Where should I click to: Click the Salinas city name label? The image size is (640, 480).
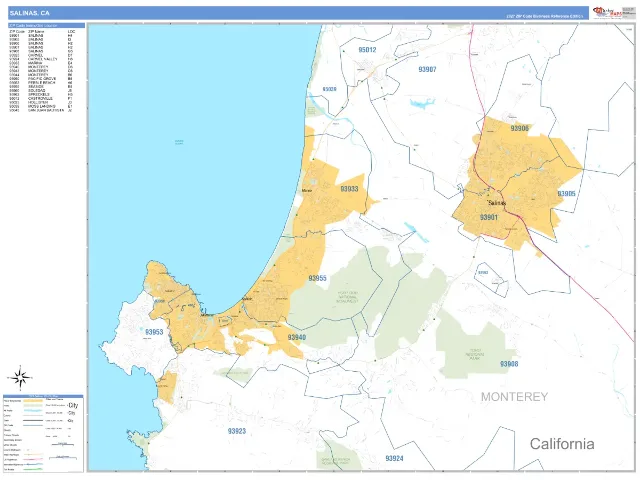[497, 203]
